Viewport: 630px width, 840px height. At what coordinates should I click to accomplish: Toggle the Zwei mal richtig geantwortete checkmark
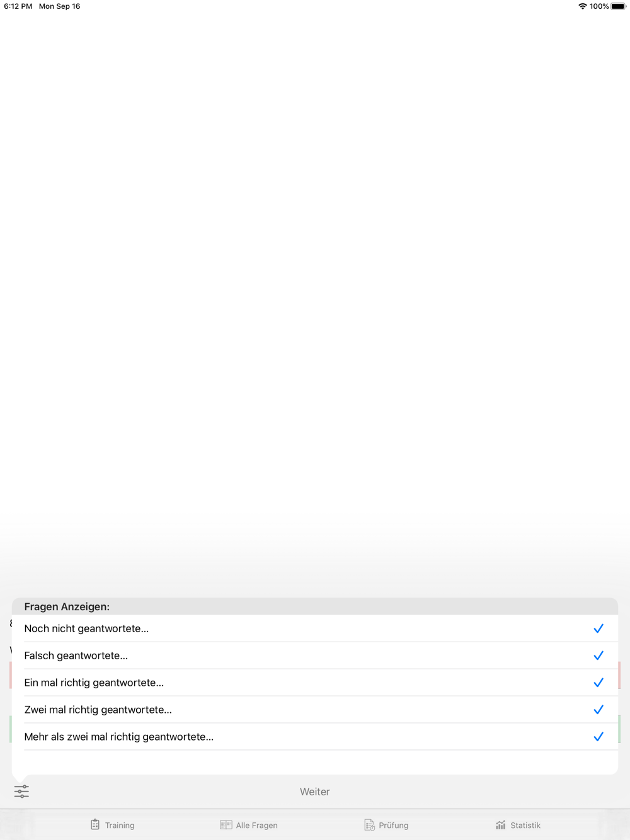click(x=598, y=710)
